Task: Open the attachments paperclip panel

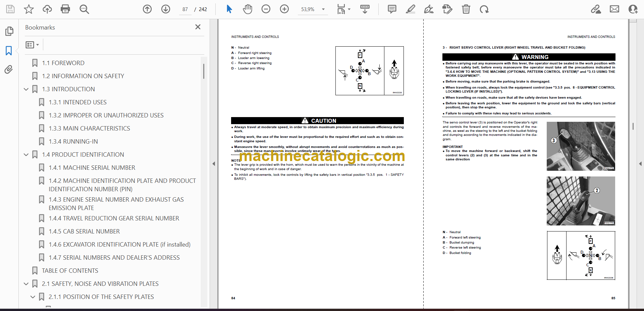Action: point(9,69)
